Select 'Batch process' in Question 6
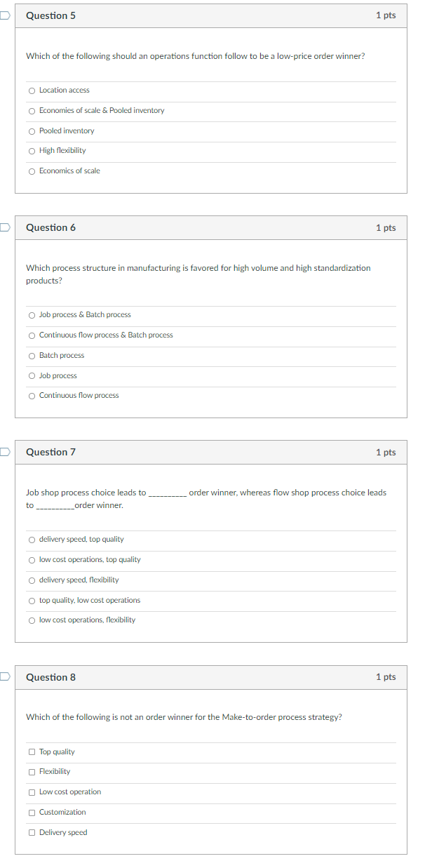432x868 pixels. click(x=32, y=355)
